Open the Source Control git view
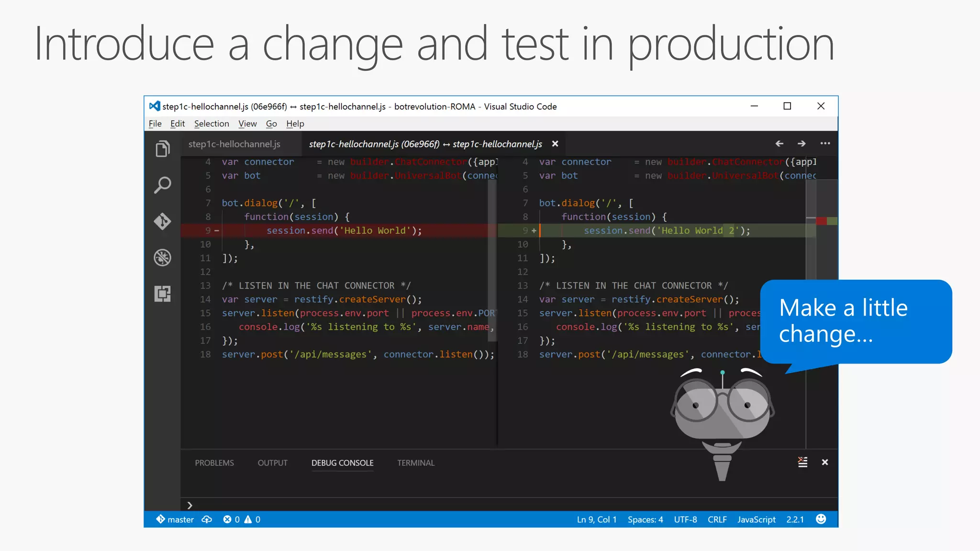The image size is (980, 551). coord(163,221)
